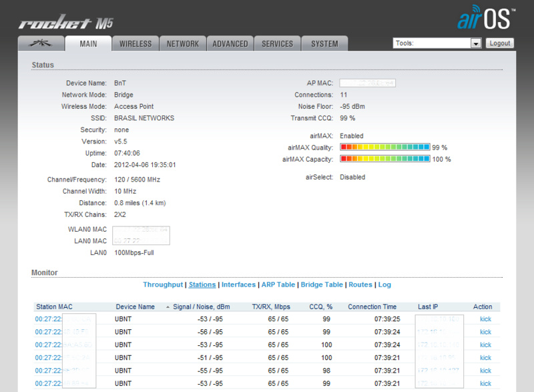Screen dimensions: 534x392
Task: Sort by the Station MAC column header
Action: [55, 307]
